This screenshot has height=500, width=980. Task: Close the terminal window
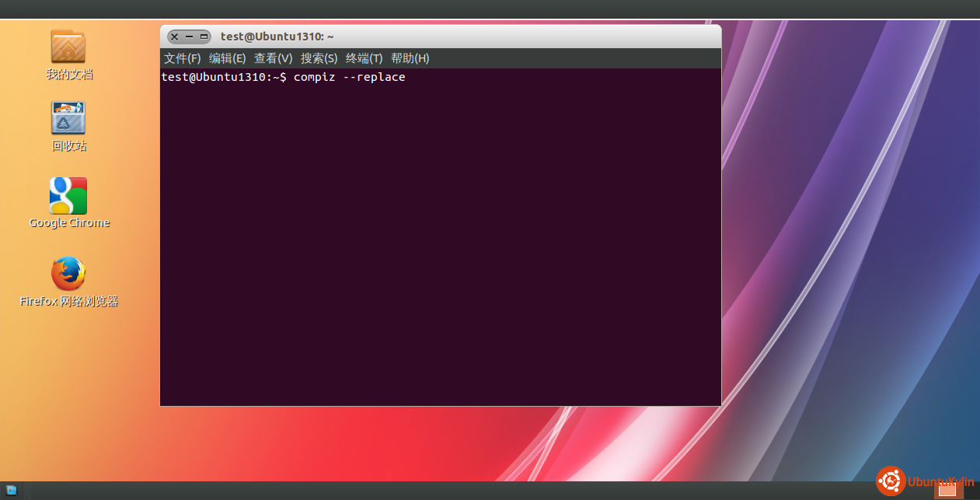coord(174,37)
